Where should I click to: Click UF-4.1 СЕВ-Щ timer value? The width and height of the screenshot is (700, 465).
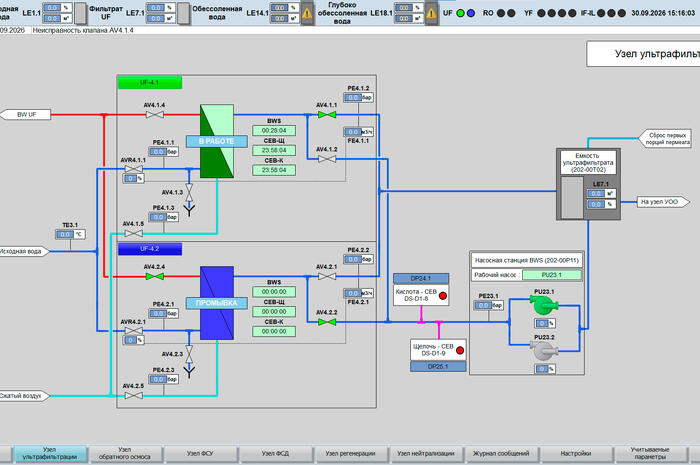[274, 150]
